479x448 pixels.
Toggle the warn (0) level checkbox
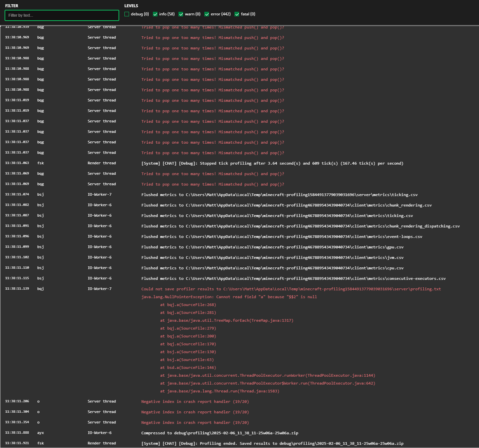pyautogui.click(x=181, y=14)
